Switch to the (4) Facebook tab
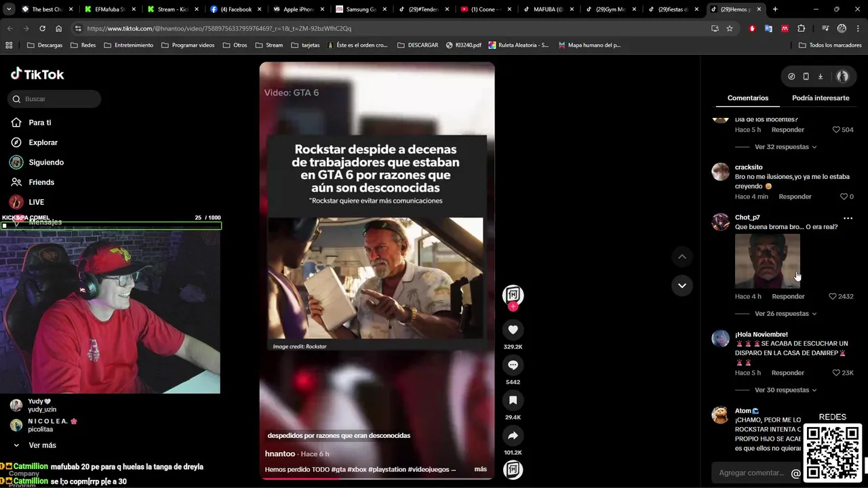The height and width of the screenshot is (488, 868). [x=235, y=9]
